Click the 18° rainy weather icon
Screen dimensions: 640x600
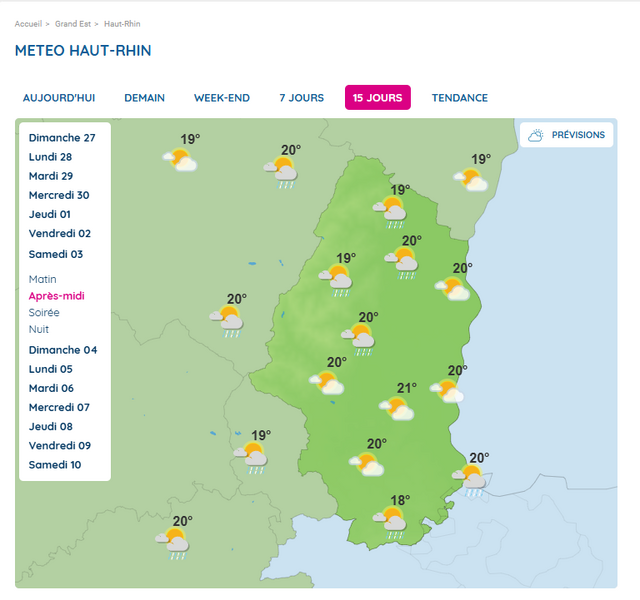(390, 523)
